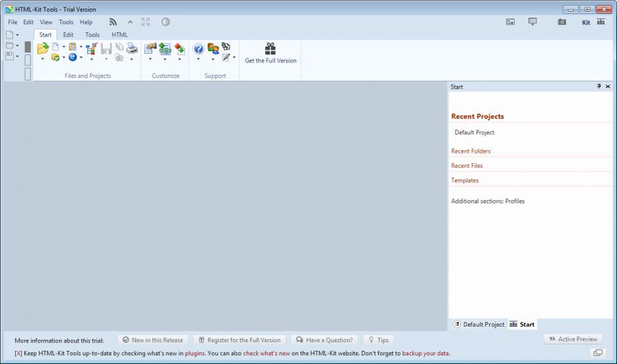The image size is (617, 364).
Task: Click the Kit button at top right
Action: click(x=586, y=22)
